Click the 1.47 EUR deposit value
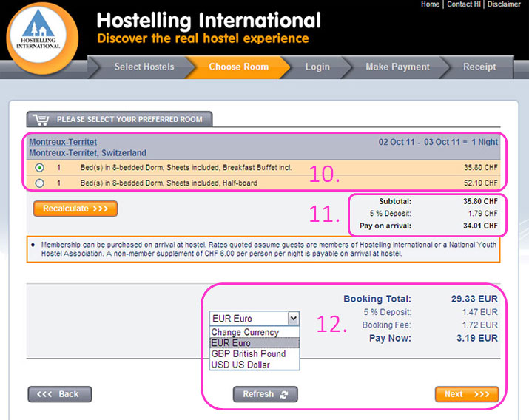529x420 pixels. click(x=479, y=312)
